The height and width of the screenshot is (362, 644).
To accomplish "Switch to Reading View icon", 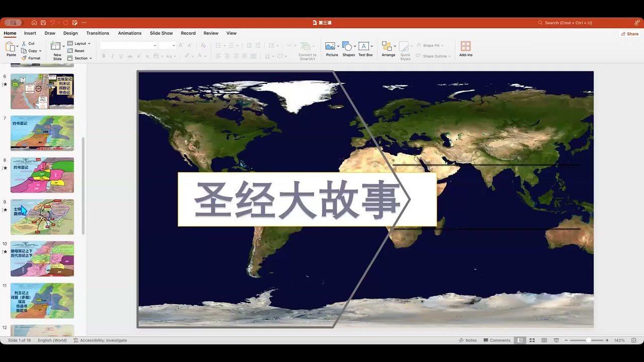I will click(544, 340).
